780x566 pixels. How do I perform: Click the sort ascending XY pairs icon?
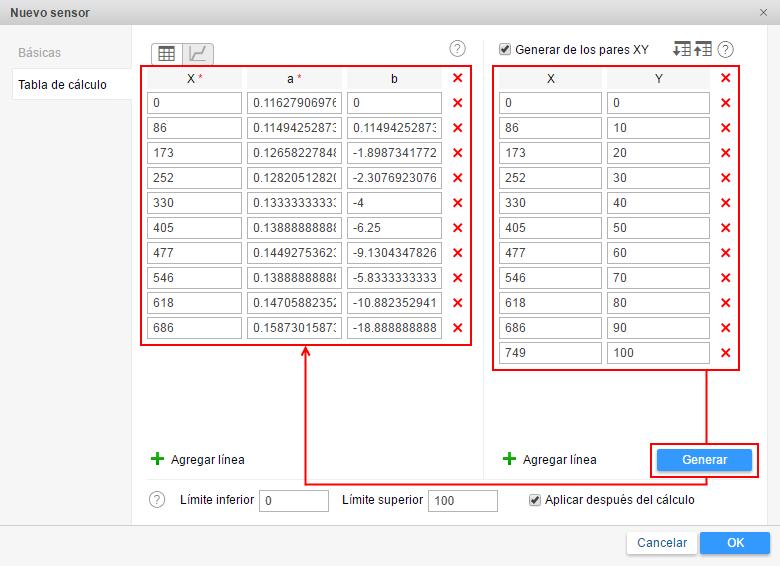tap(703, 49)
